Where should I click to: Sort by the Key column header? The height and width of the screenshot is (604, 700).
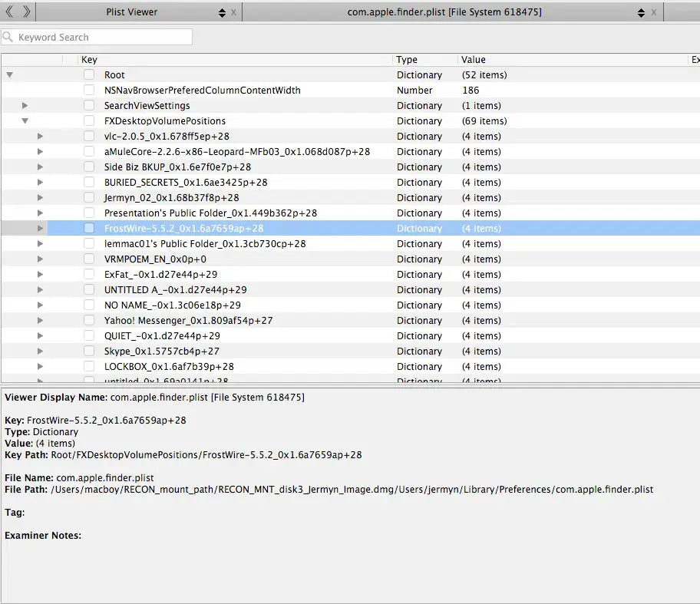[x=89, y=60]
